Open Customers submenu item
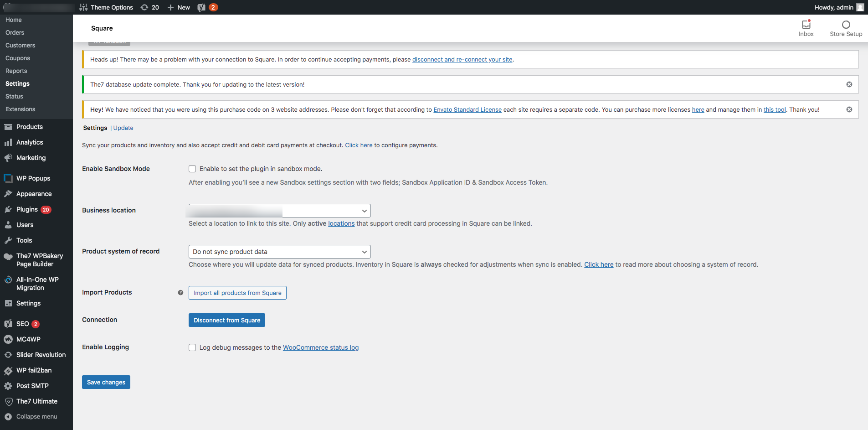Screen dimensions: 868x430 [x=21, y=46]
